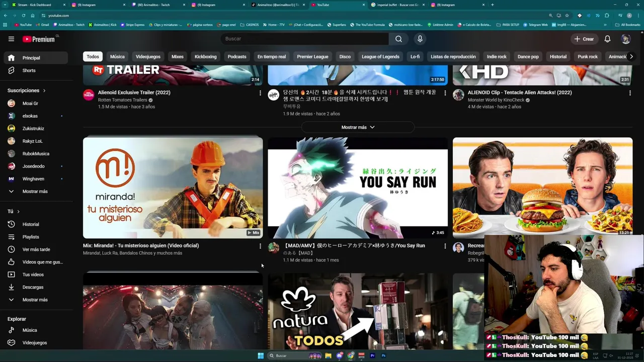Open Moai Gr channel subscription
Image resolution: width=644 pixels, height=362 pixels.
point(35,104)
